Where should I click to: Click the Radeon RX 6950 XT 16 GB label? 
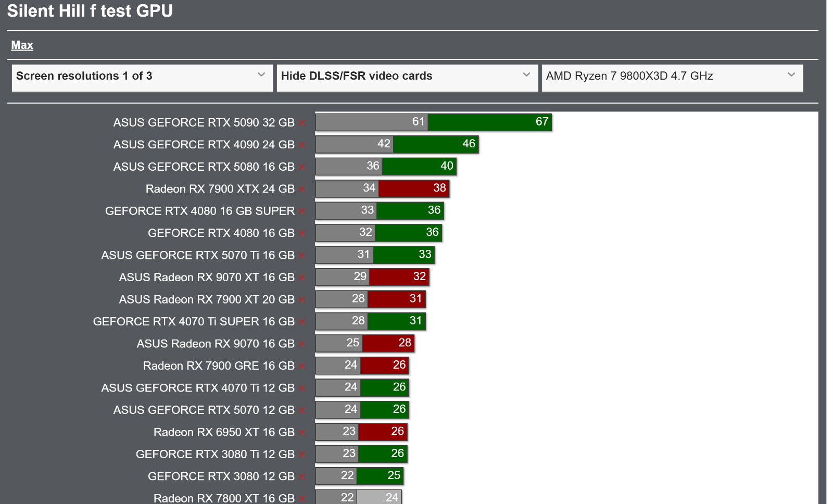pyautogui.click(x=224, y=433)
